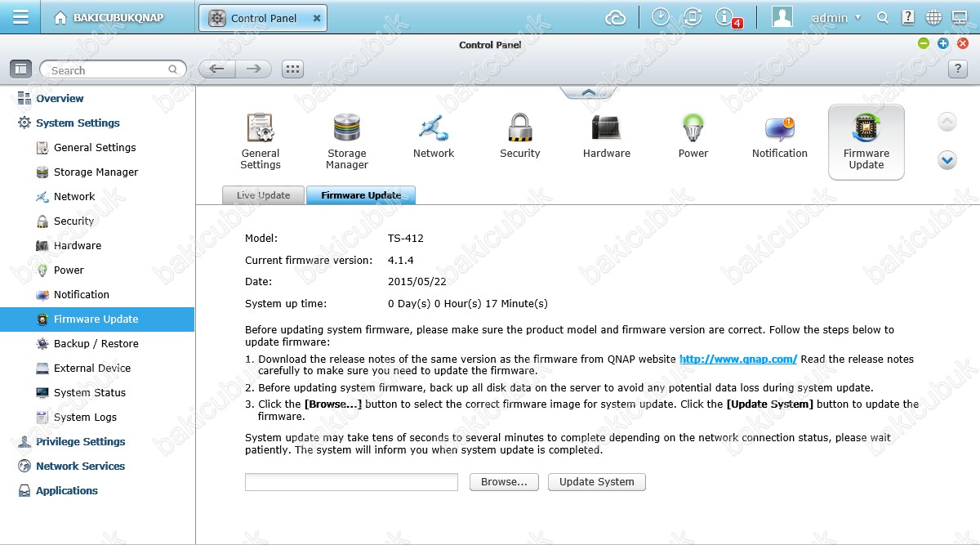Maximize the Control Panel window
980x545 pixels.
click(x=943, y=43)
